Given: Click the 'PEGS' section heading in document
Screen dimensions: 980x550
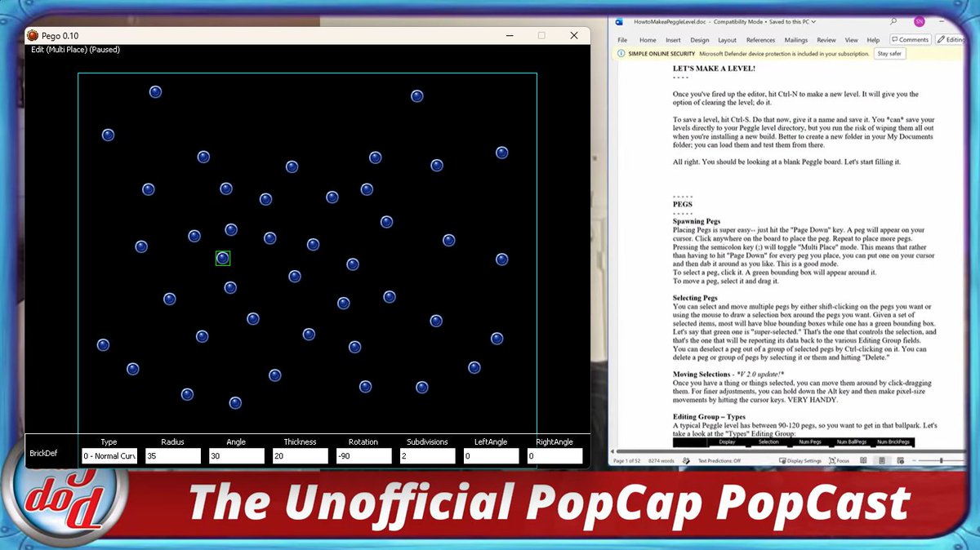Looking at the screenshot, I should [x=682, y=204].
